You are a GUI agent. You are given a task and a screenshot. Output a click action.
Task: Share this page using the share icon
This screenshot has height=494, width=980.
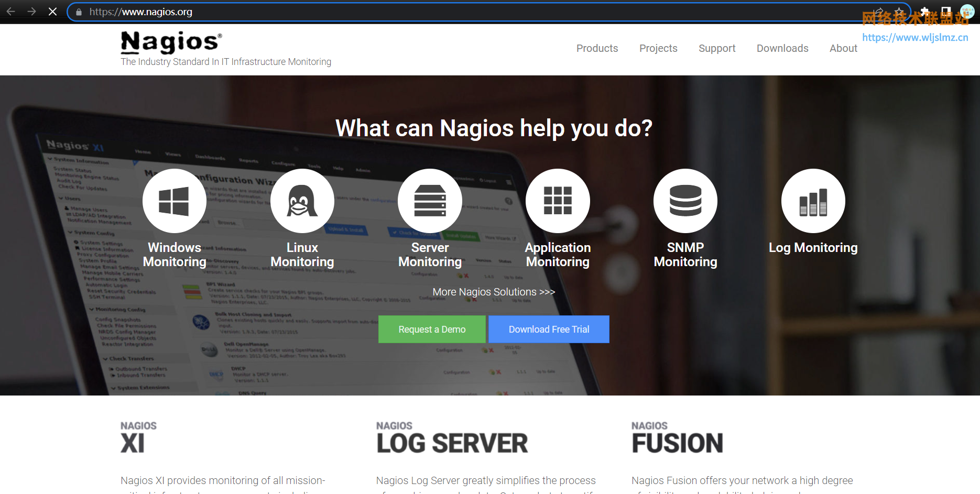click(879, 12)
